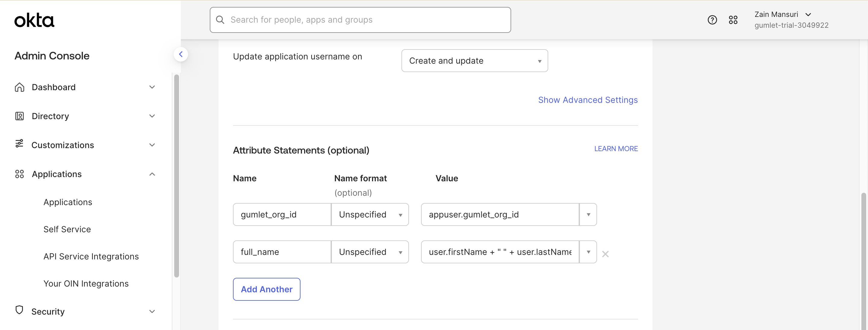This screenshot has height=330, width=868.
Task: Click Attribute Statements (optional) heading
Action: coord(301,150)
